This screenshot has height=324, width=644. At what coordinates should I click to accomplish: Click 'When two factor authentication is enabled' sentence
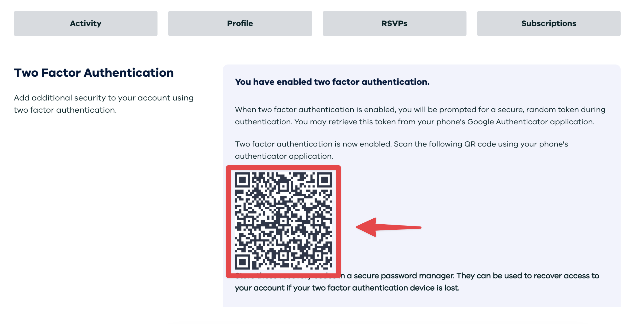click(315, 109)
